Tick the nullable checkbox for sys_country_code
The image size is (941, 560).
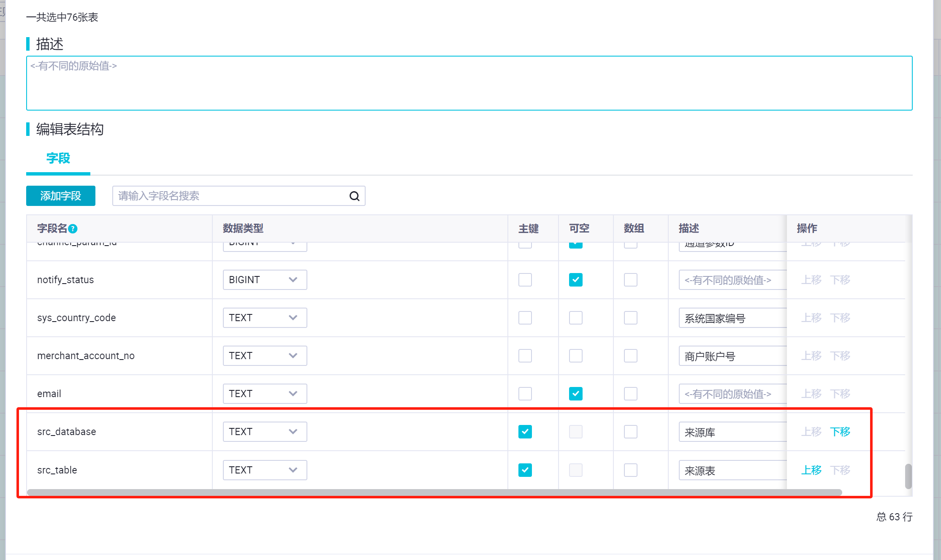pos(575,318)
